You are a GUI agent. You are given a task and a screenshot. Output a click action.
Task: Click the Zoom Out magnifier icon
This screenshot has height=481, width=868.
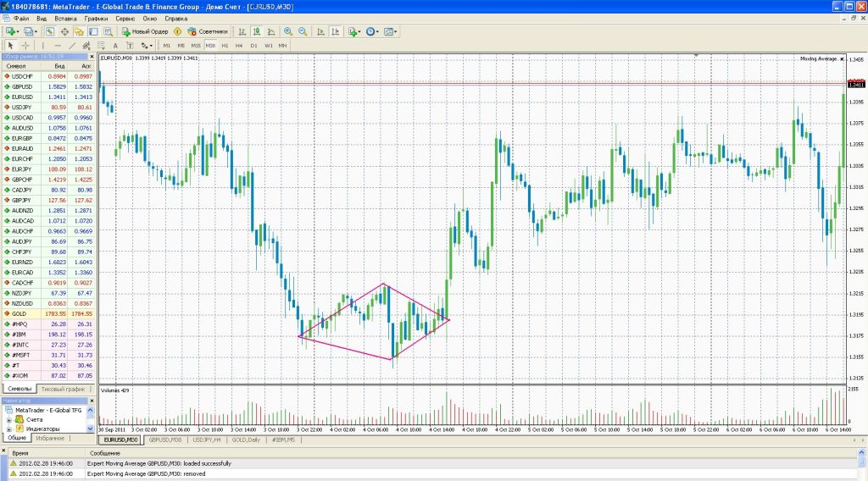303,31
